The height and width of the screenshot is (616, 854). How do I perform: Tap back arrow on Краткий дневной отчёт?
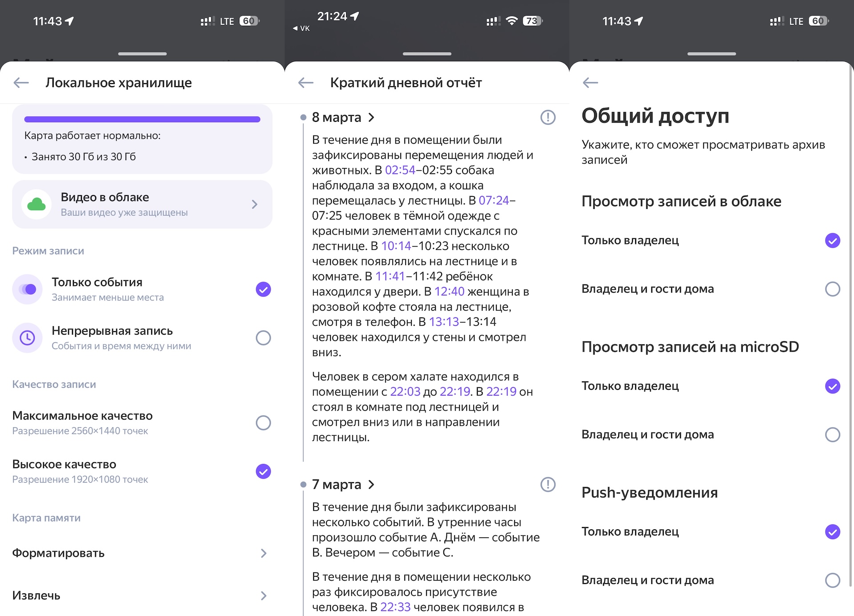tap(306, 83)
